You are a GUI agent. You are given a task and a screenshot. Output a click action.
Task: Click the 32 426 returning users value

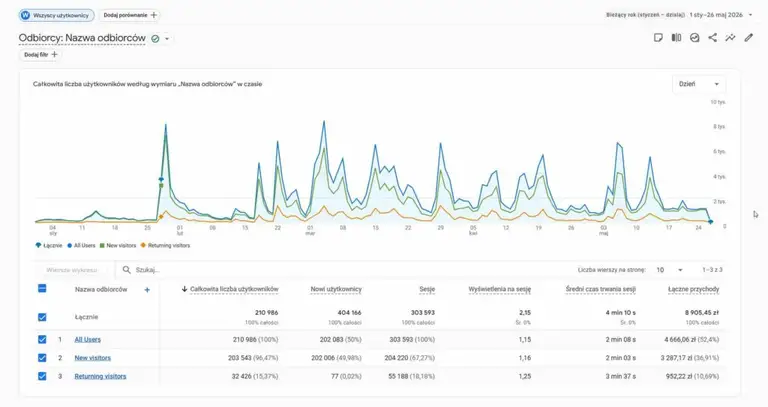[241, 377]
